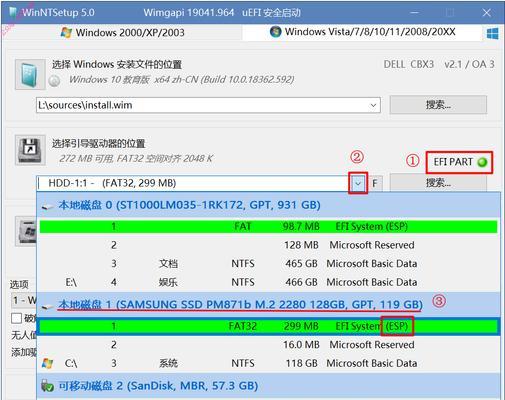Select disk 0 128 MB Microsoft Reserved partition
This screenshot has height=400, width=505.
click(268, 245)
